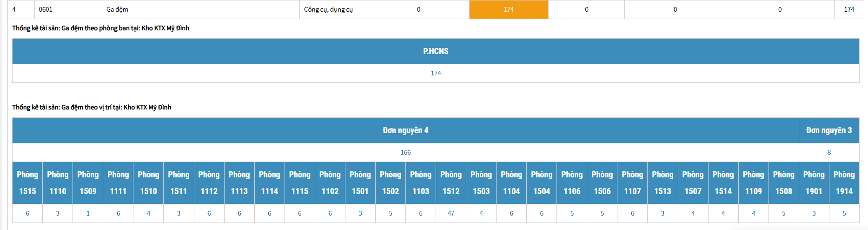Open the 174 link under P.HCNS
868x230 pixels.
tap(436, 73)
